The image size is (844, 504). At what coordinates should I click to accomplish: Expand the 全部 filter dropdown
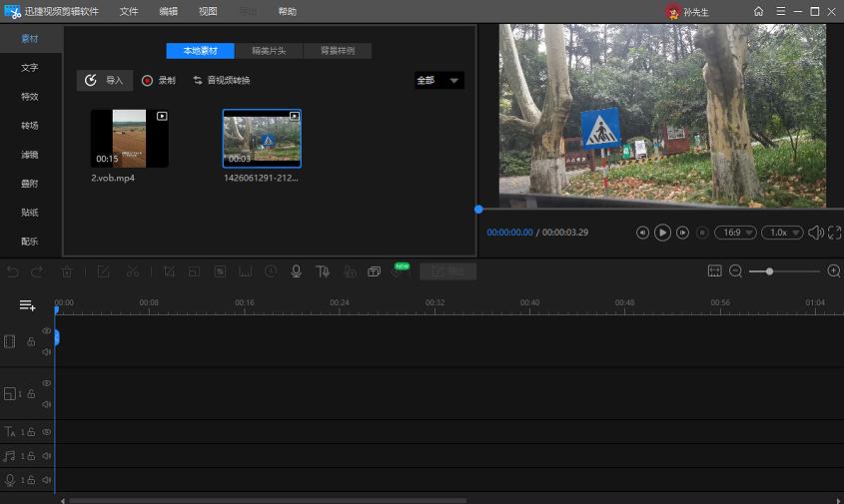coord(439,81)
